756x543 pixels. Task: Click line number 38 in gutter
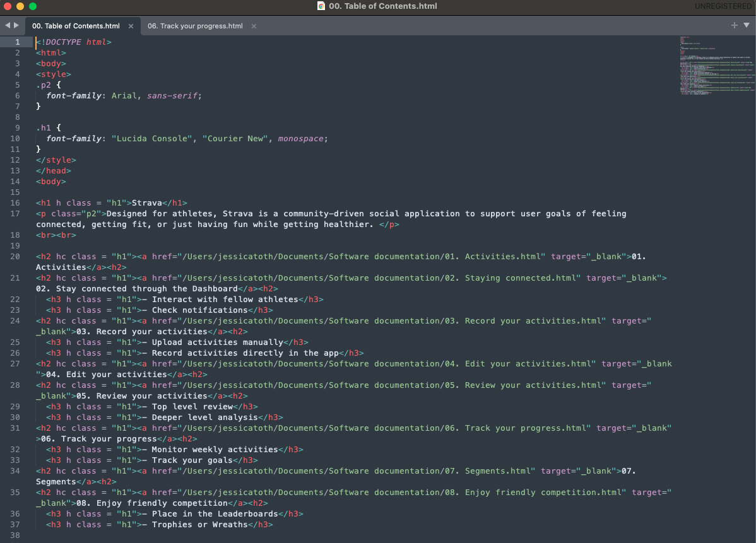[x=15, y=535]
